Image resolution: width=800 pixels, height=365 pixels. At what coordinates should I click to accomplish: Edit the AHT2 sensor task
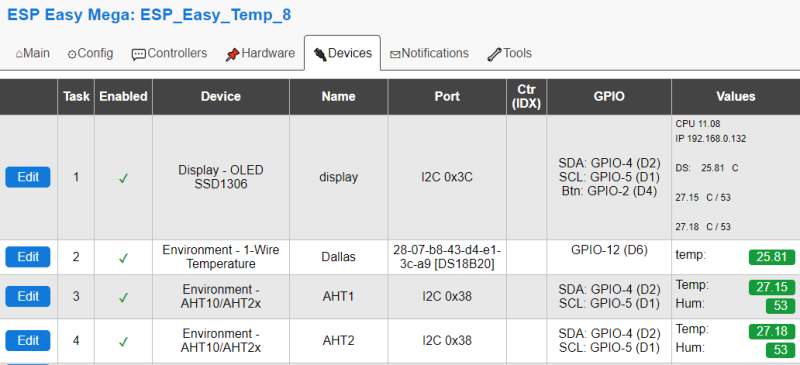[28, 340]
